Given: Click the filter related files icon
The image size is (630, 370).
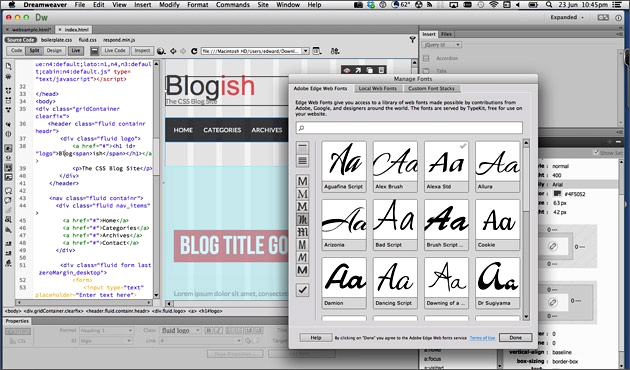Looking at the screenshot, I should [412, 39].
